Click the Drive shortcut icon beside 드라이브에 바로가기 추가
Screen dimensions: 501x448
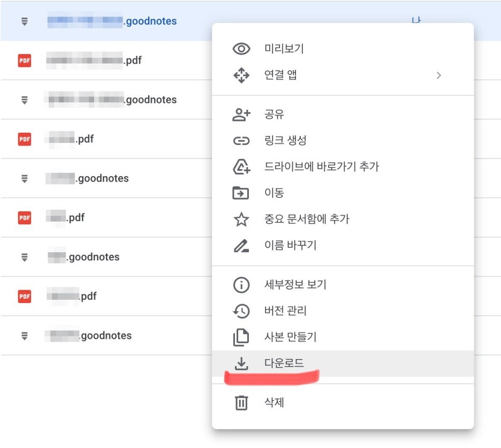[x=241, y=167]
